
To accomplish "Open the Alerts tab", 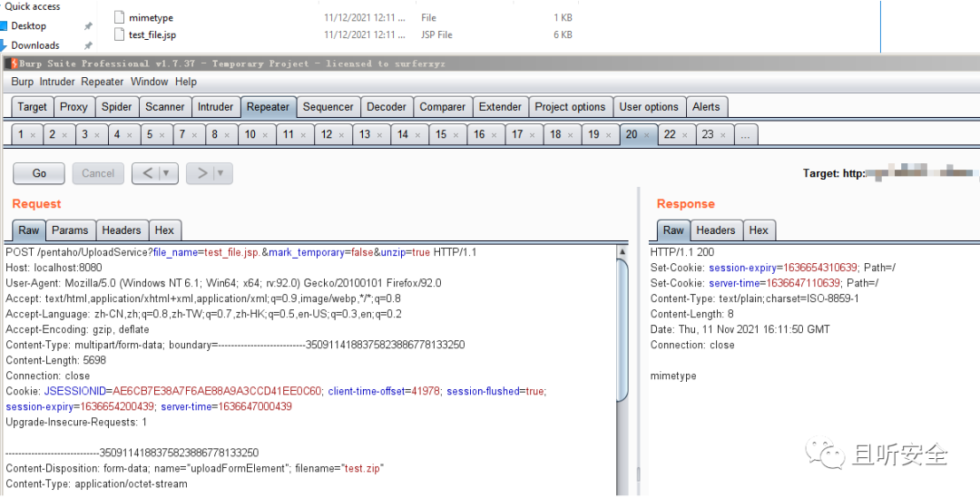I will point(706,107).
